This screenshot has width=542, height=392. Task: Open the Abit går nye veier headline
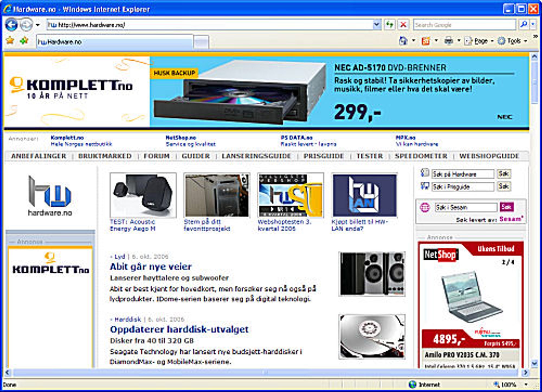click(x=151, y=267)
